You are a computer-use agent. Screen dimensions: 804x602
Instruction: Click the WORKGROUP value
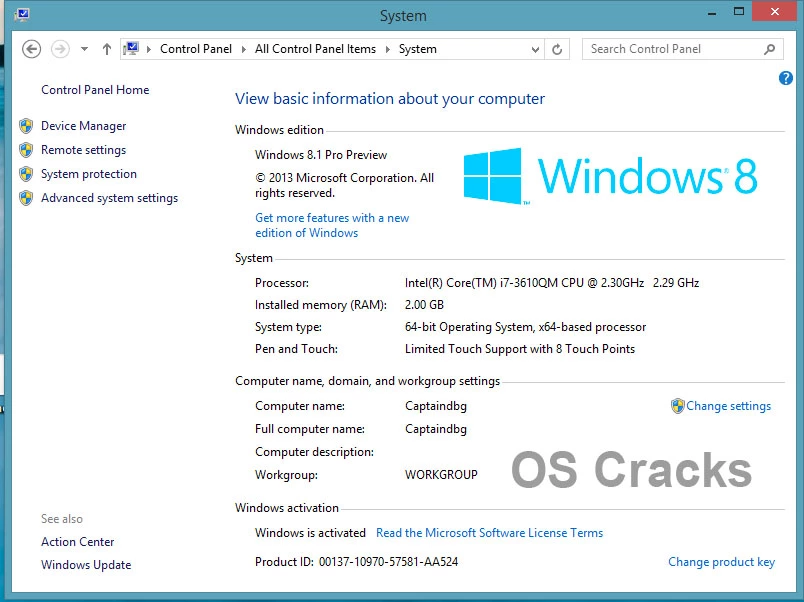click(x=441, y=475)
